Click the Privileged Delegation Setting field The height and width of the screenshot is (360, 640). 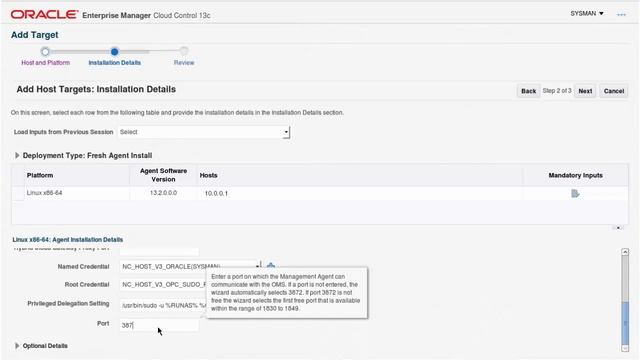163,305
